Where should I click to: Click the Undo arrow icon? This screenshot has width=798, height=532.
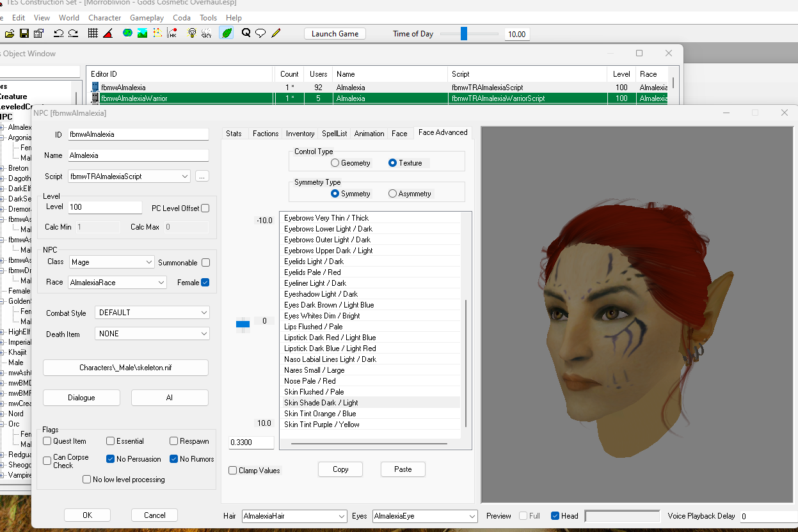pos(59,33)
